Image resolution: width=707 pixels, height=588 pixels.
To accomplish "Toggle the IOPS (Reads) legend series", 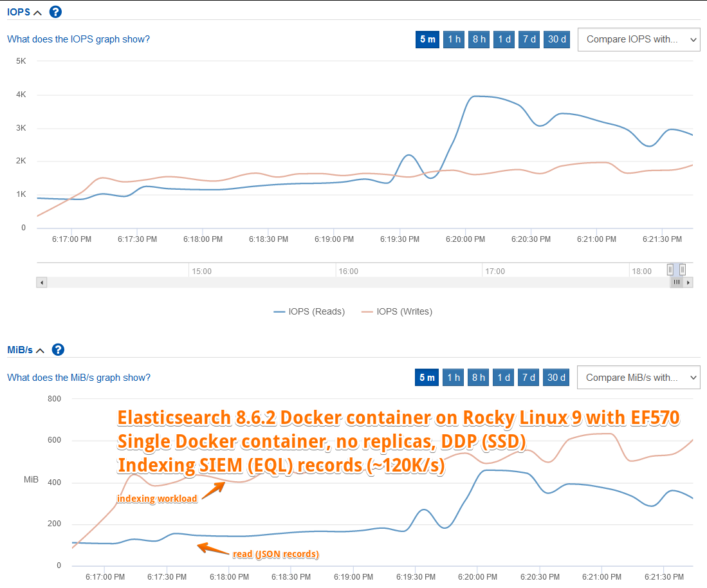I will click(309, 311).
